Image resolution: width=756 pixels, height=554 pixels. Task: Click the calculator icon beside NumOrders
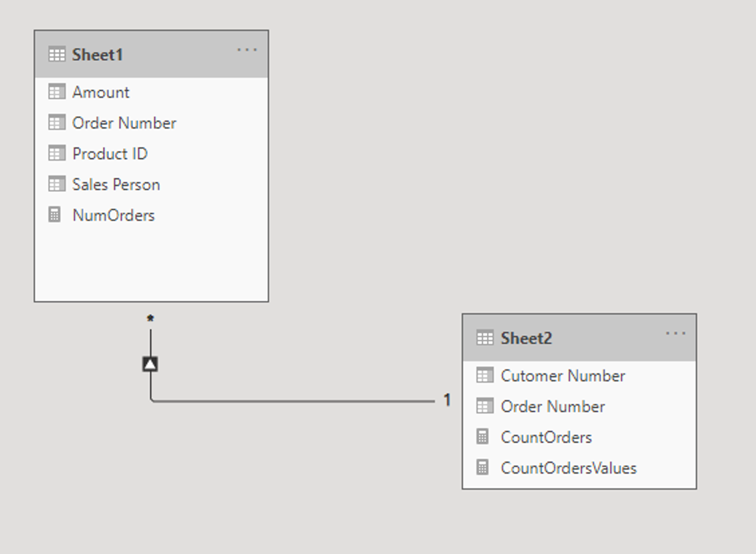(x=54, y=215)
